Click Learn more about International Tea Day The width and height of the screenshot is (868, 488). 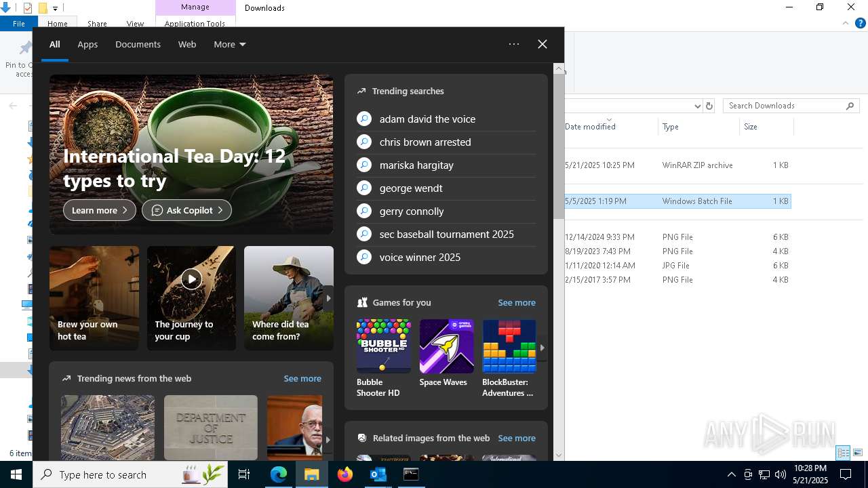100,210
